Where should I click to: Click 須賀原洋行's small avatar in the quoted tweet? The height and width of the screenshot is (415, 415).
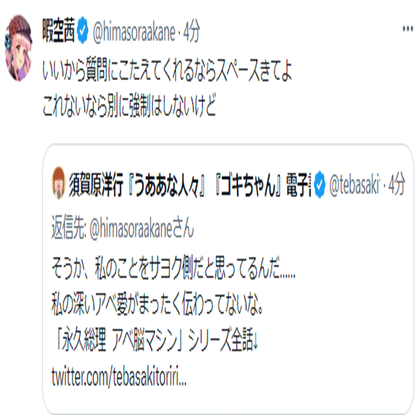[58, 183]
